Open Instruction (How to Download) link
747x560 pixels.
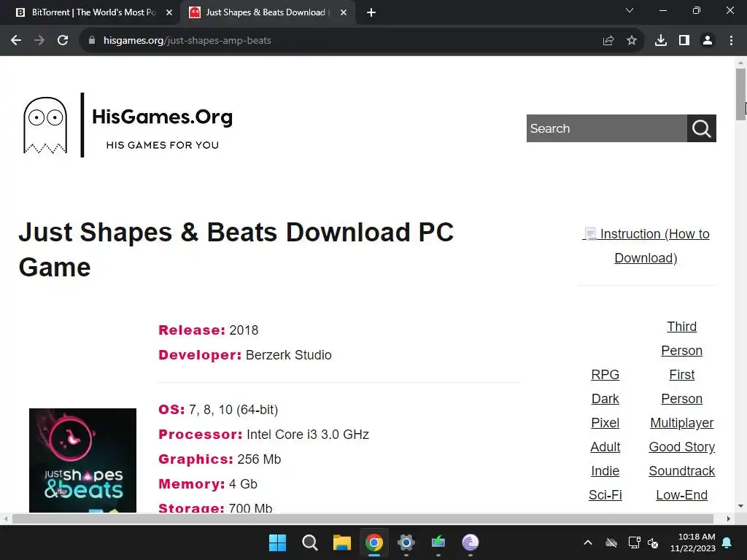click(x=646, y=246)
